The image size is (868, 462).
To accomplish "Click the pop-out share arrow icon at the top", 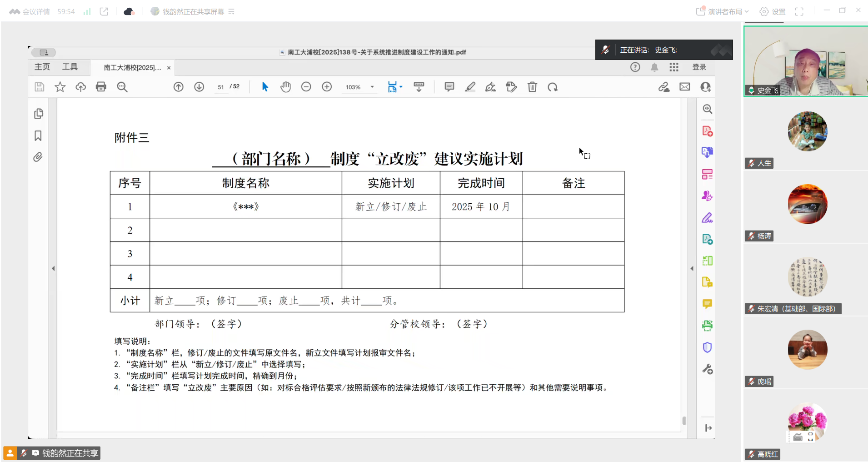I will pos(104,12).
